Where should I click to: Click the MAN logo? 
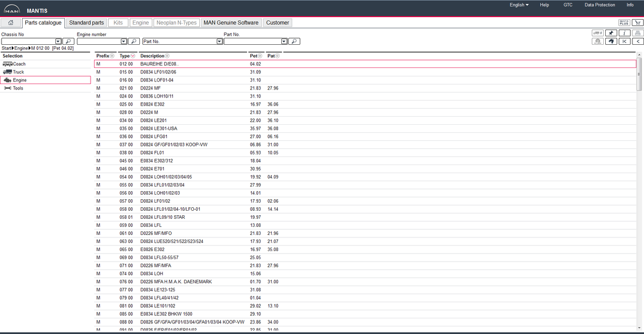[x=12, y=9]
